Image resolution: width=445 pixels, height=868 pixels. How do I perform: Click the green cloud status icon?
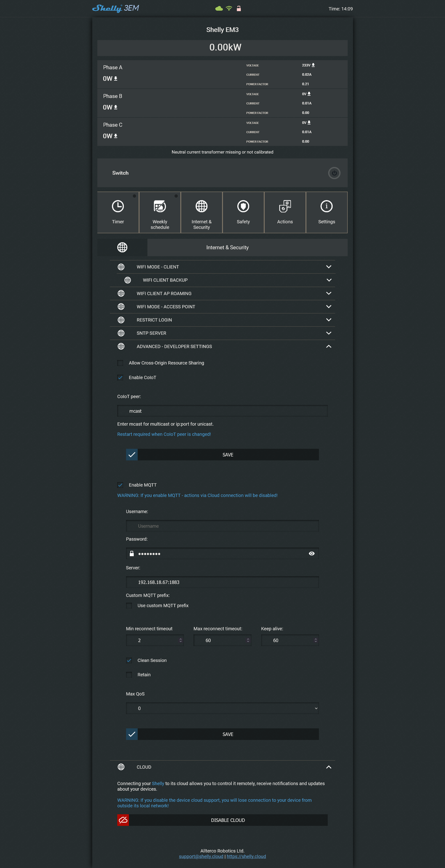pos(219,8)
